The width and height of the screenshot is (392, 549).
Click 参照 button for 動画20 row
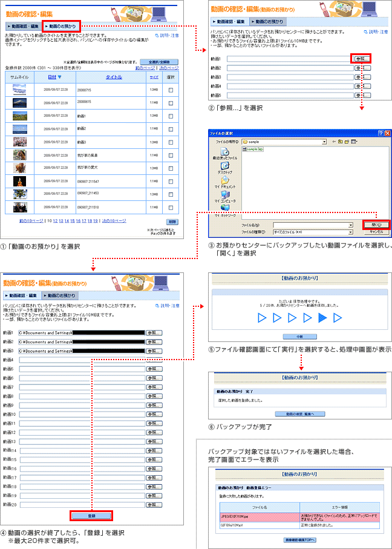point(154,505)
